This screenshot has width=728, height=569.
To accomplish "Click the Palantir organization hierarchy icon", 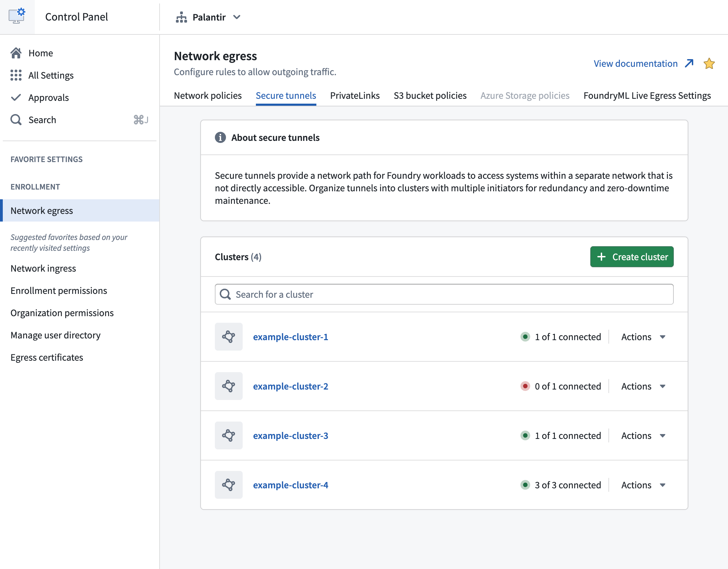I will point(181,17).
